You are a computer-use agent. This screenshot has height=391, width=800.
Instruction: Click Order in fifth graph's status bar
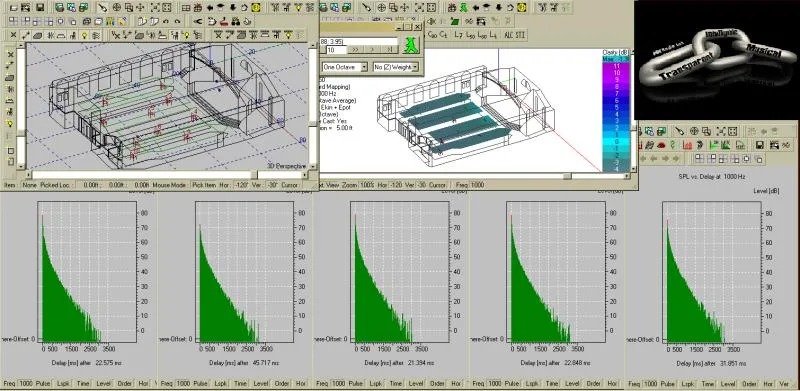(749, 383)
